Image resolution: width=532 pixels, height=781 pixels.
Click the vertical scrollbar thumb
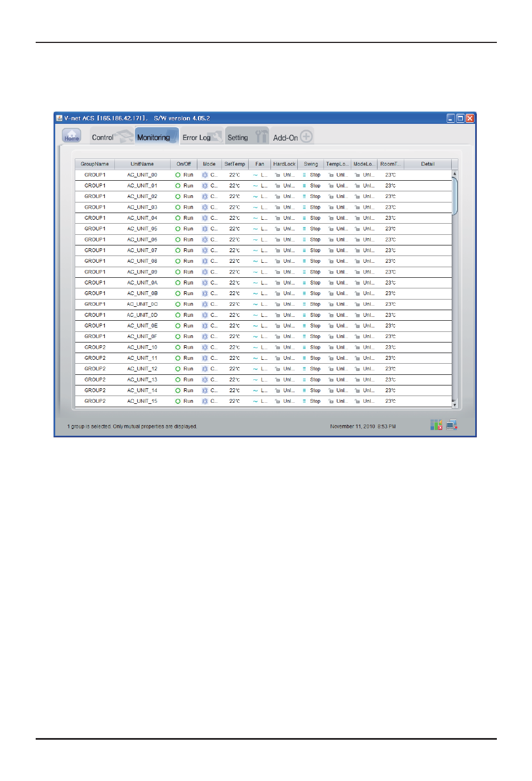click(454, 196)
